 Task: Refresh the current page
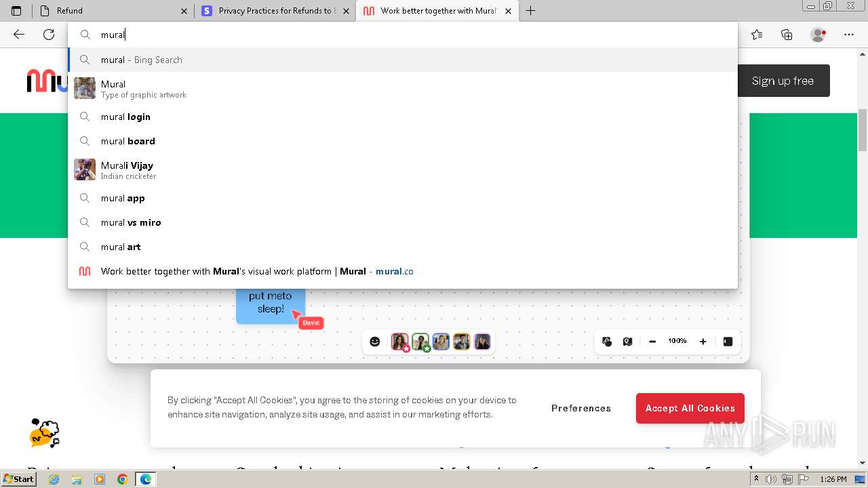49,35
